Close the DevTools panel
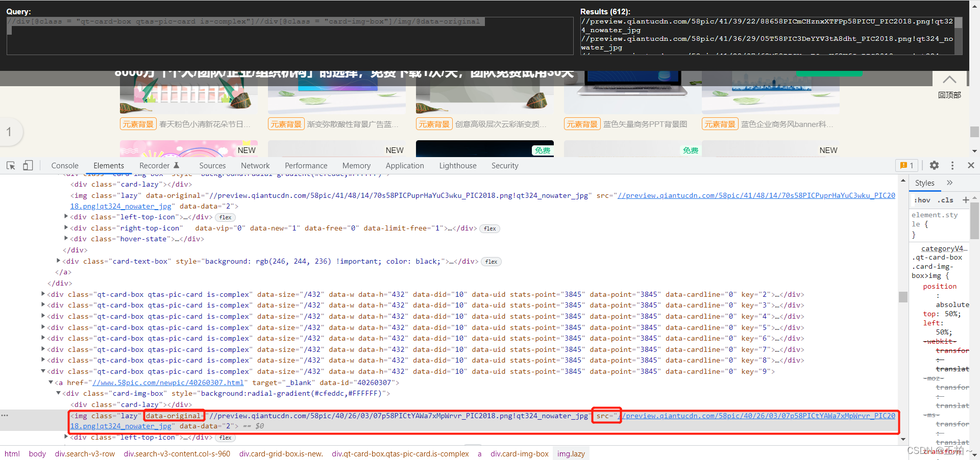The image size is (980, 460). (971, 165)
